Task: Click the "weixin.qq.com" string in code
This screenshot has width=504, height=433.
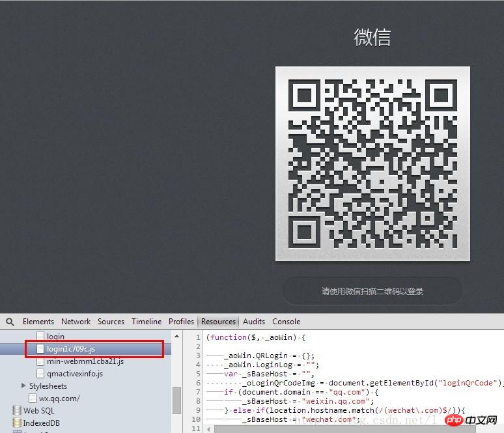Action: 335,401
